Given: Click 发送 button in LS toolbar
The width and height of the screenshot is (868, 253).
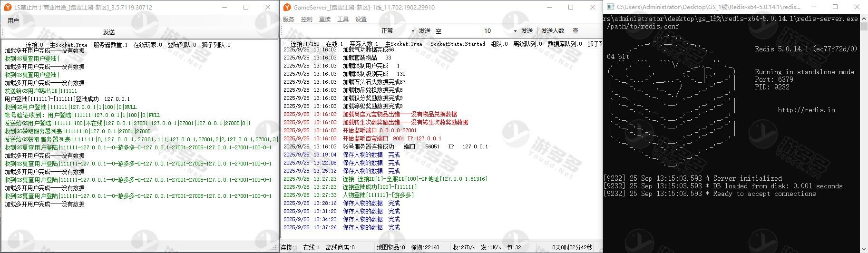Looking at the screenshot, I should (109, 32).
